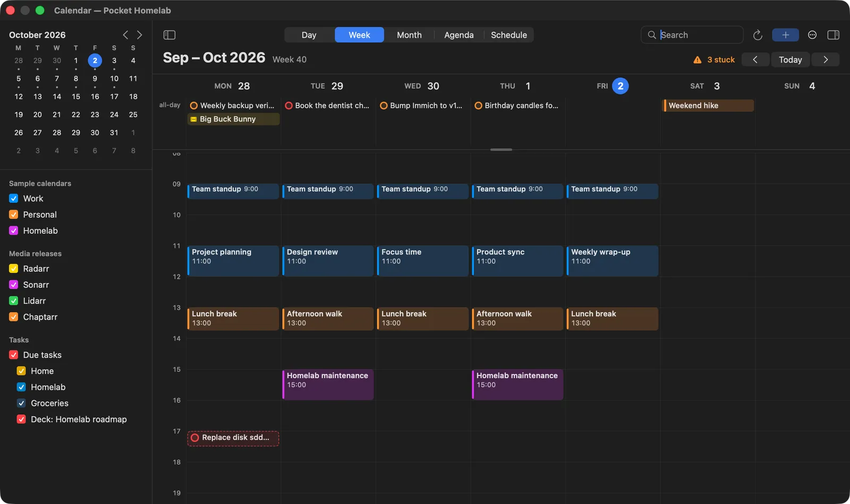This screenshot has width=850, height=504.
Task: Click the all-day section resize handle
Action: [x=501, y=150]
